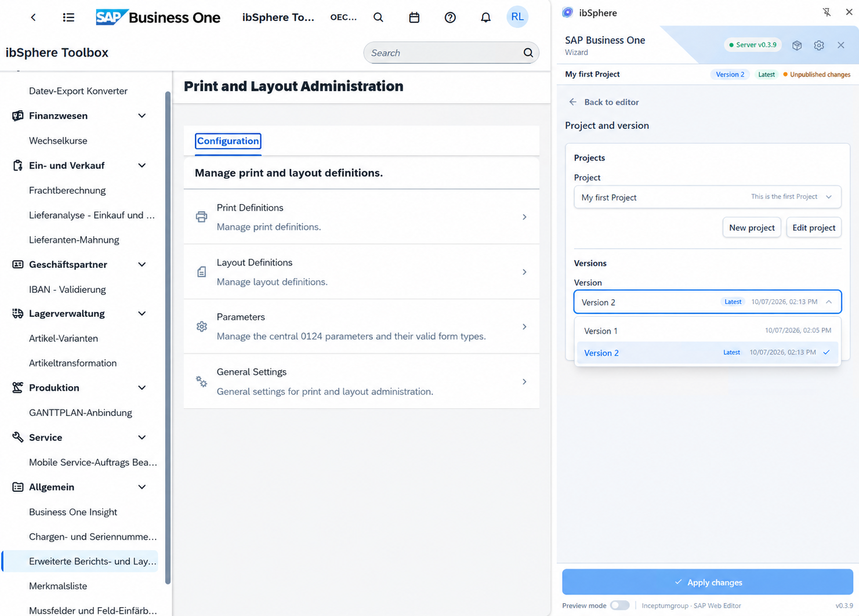The height and width of the screenshot is (616, 859).
Task: Select Version 1 from the version list
Action: click(707, 331)
